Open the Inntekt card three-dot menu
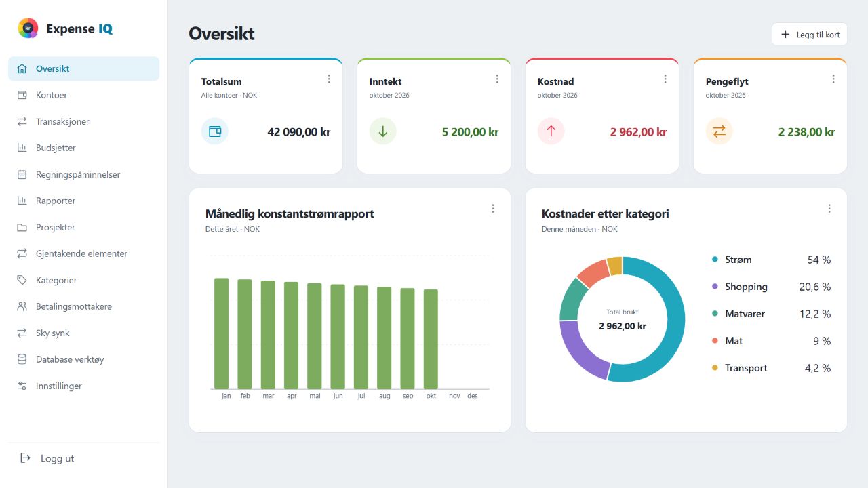The height and width of the screenshot is (488, 868). [497, 79]
